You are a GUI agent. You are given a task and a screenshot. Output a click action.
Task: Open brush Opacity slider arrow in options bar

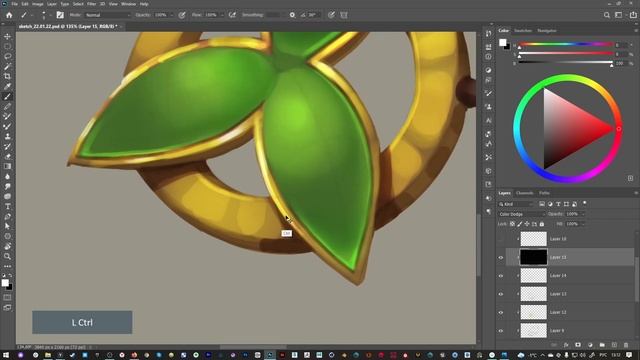pos(171,15)
